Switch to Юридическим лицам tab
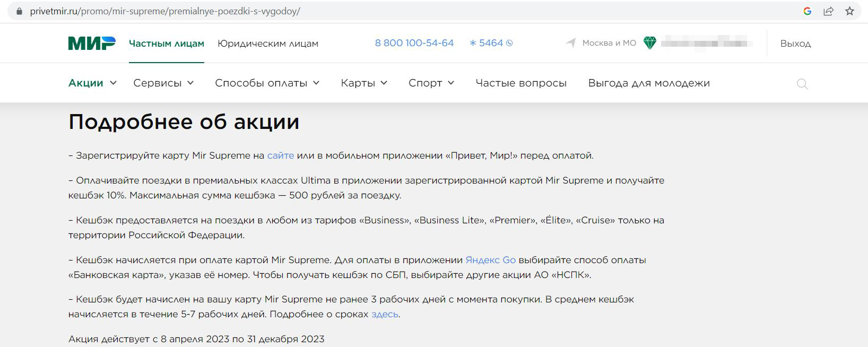 (268, 44)
